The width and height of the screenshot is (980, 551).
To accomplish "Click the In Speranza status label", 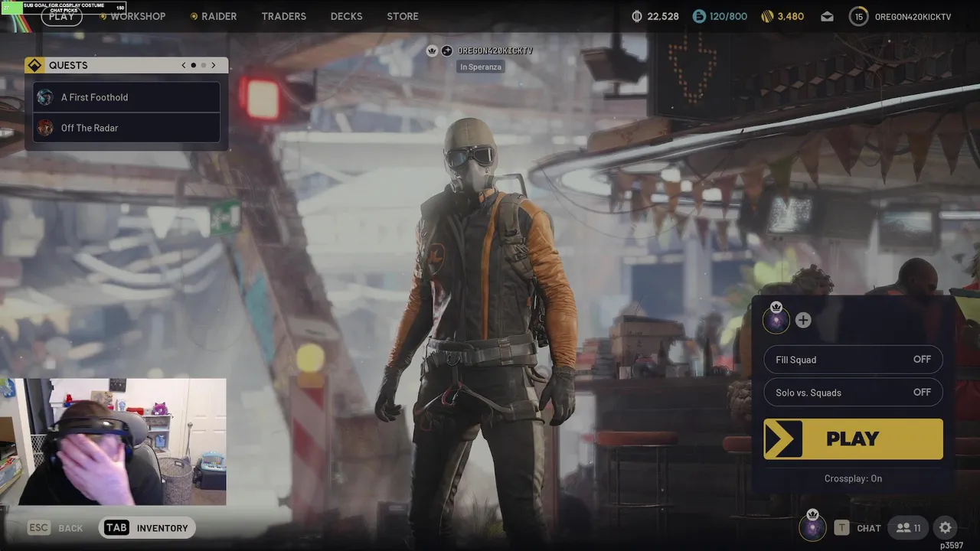I will point(481,67).
